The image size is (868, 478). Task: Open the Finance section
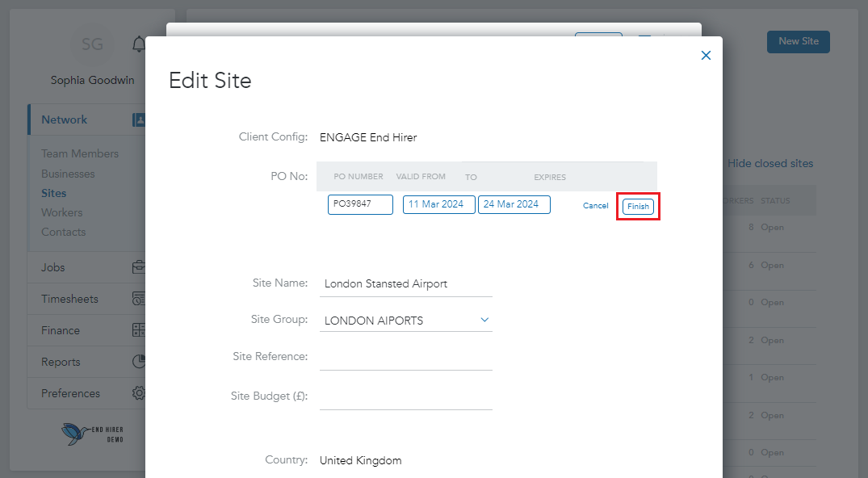87,331
